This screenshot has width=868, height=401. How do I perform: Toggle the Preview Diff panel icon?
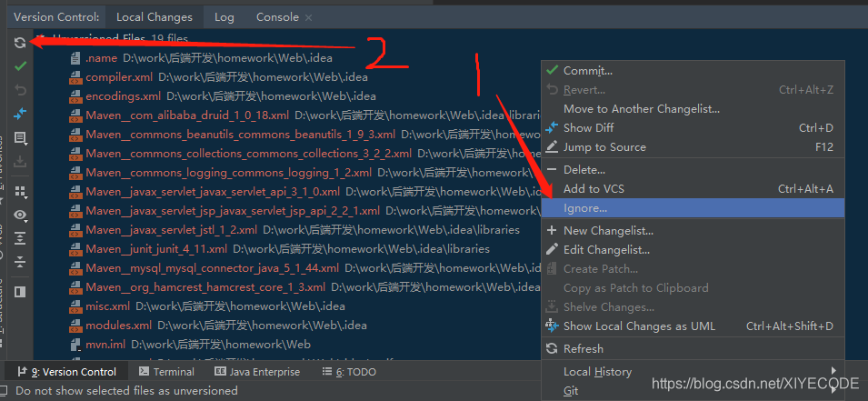(x=21, y=291)
